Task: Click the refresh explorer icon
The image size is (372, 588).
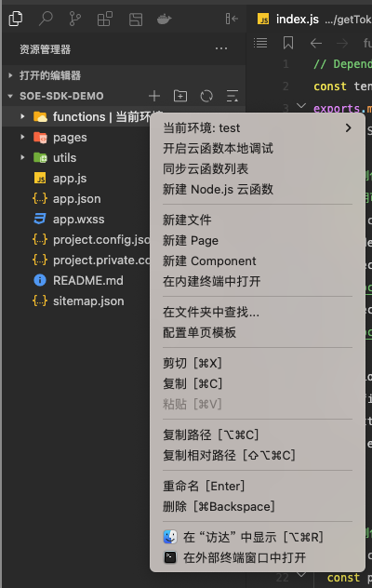Action: (206, 96)
